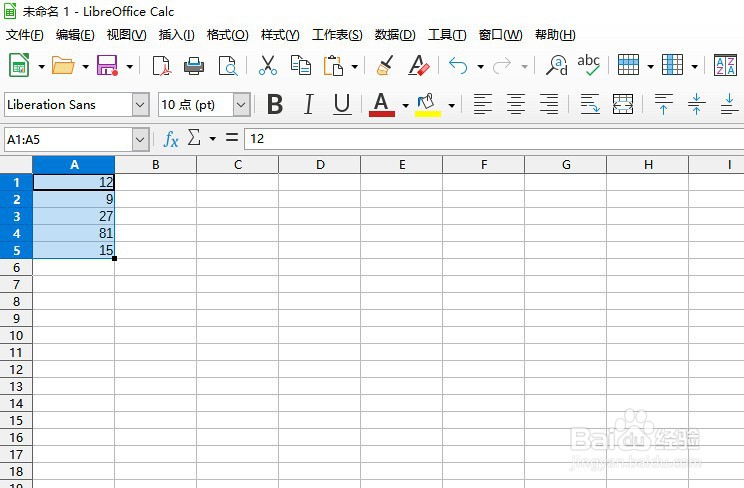Export directly as PDF
744x488 pixels.
pyautogui.click(x=161, y=66)
